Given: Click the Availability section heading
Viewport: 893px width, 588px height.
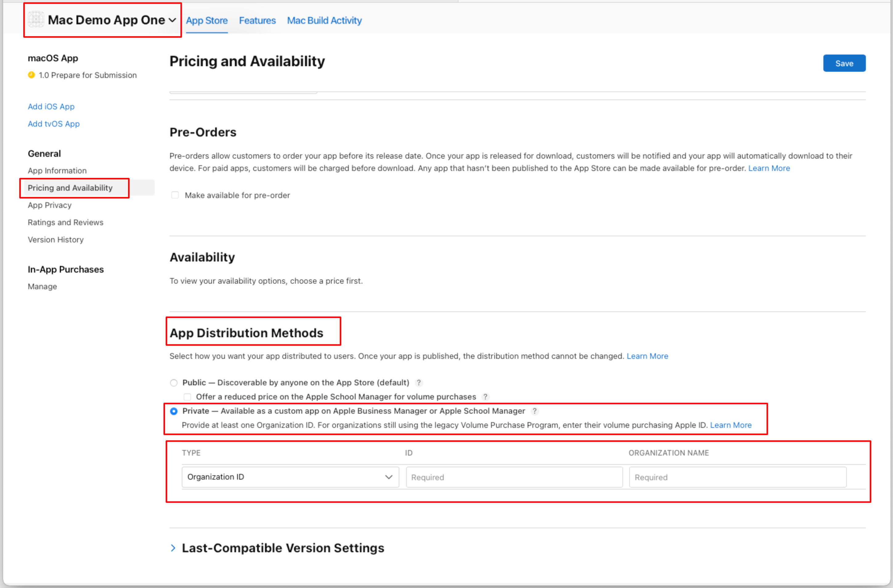Looking at the screenshot, I should (x=202, y=257).
